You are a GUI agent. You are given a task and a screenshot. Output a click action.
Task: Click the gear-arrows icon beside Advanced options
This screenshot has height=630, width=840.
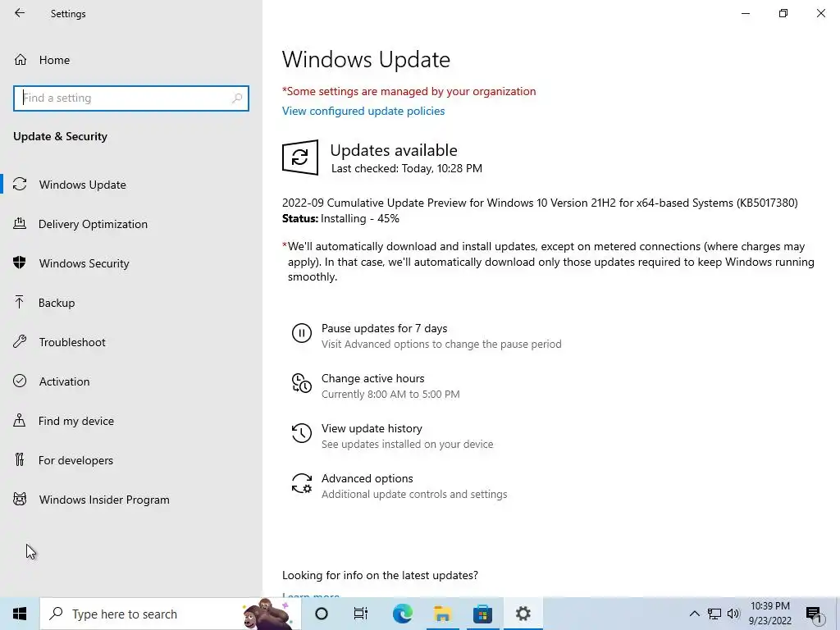coord(302,483)
